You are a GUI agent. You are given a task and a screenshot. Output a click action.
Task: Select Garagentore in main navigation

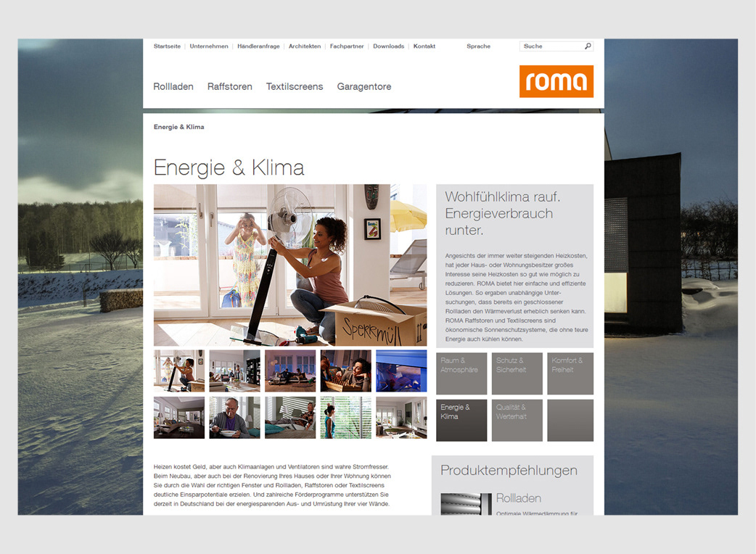click(x=364, y=87)
